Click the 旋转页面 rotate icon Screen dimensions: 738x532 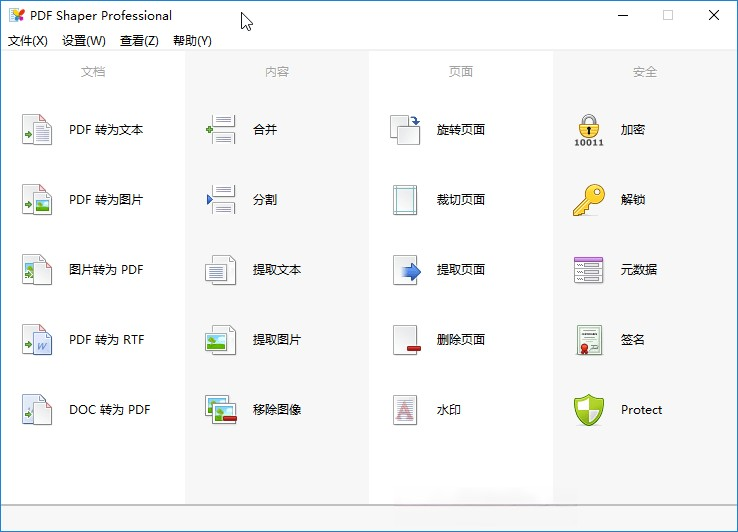(405, 129)
